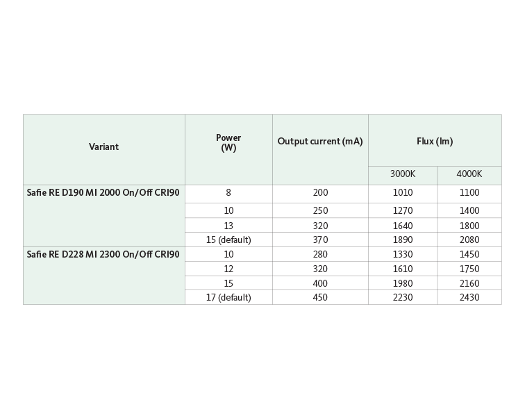Click the 200 mA output current cell
The height and width of the screenshot is (420, 525).
pos(320,193)
